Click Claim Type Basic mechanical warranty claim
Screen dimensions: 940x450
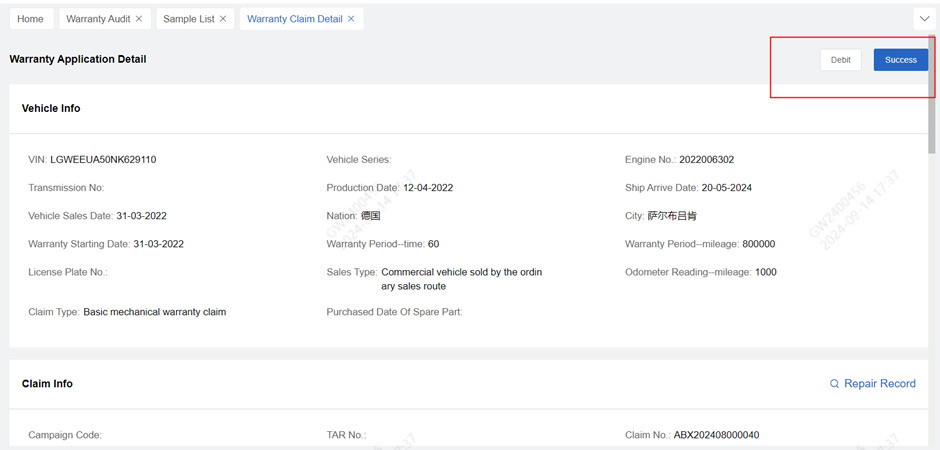155,312
